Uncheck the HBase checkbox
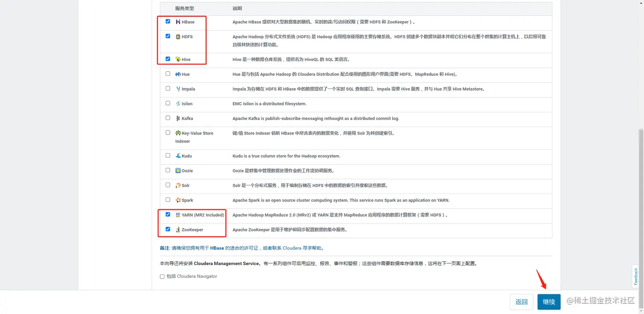The width and height of the screenshot is (644, 314). (x=168, y=21)
